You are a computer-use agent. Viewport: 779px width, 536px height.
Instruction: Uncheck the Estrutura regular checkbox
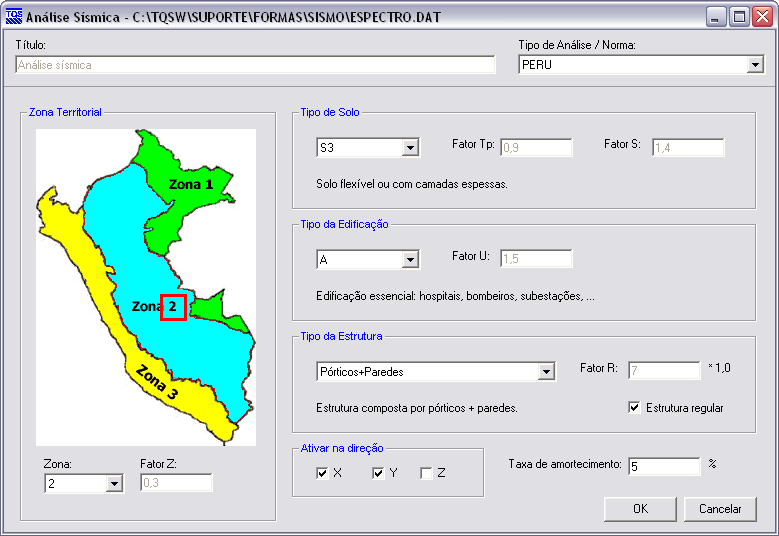tap(634, 408)
